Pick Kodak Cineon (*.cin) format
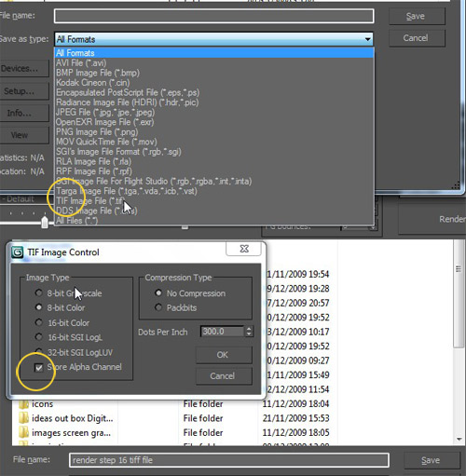The height and width of the screenshot is (476, 466). point(214,83)
